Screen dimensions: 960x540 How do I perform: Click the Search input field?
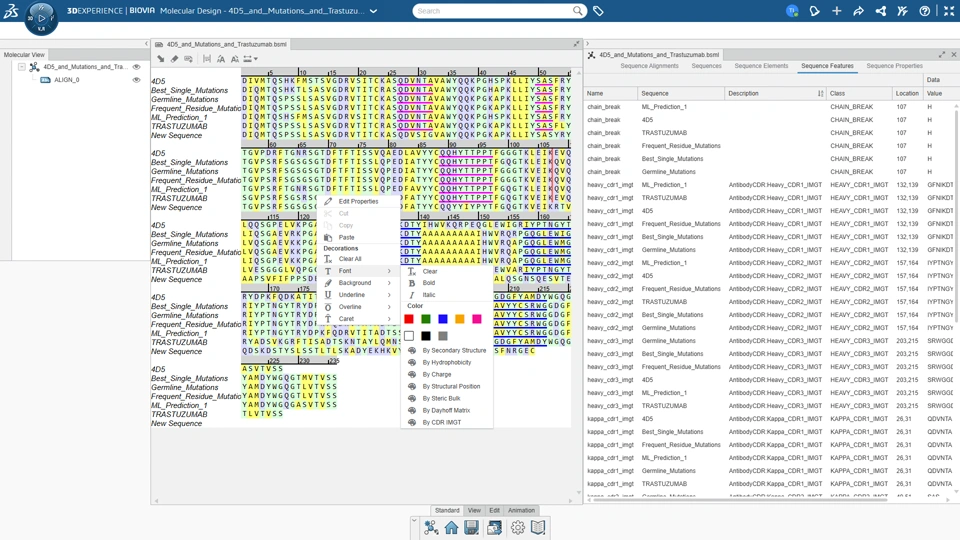coord(493,10)
